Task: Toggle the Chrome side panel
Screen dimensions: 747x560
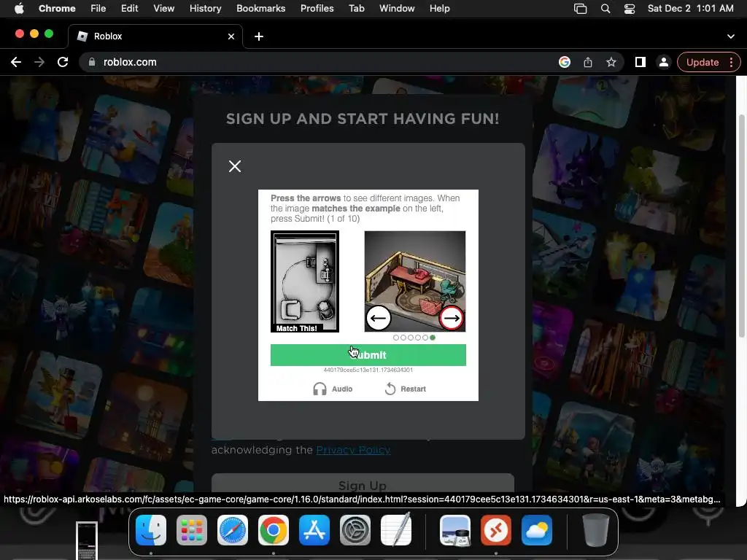Action: pos(640,62)
